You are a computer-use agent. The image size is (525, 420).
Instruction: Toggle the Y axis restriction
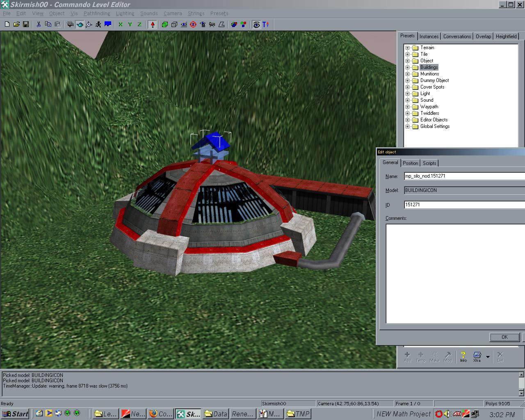[x=130, y=25]
